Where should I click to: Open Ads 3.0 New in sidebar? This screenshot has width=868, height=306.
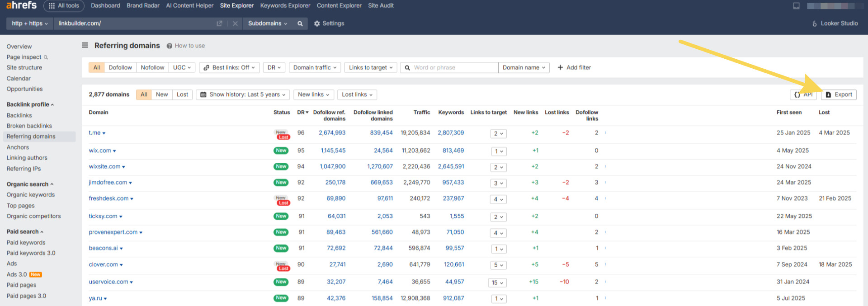24,275
